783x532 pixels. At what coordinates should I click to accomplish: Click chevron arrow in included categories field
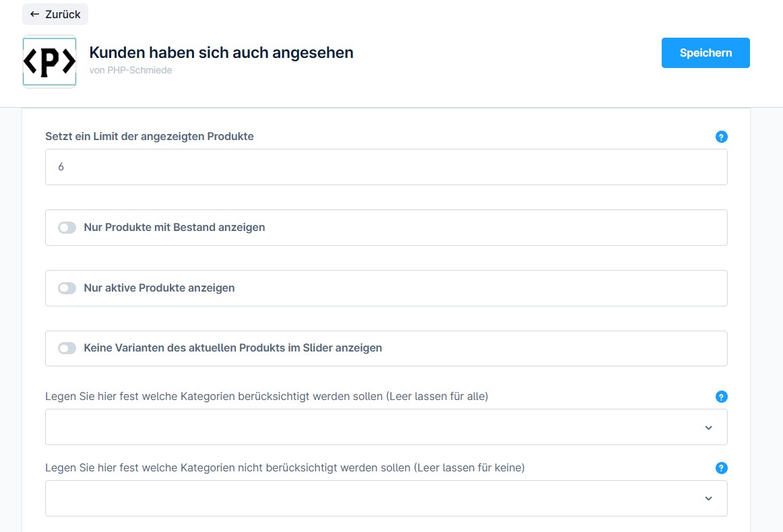[x=708, y=428]
